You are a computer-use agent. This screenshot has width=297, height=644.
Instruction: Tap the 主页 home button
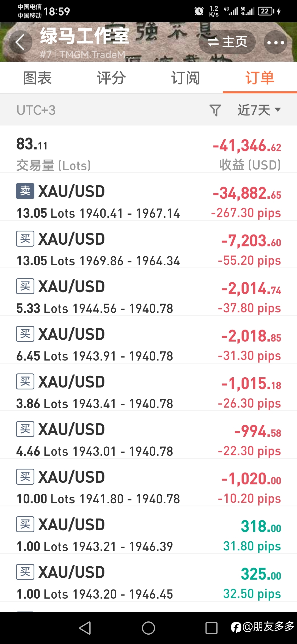click(x=227, y=42)
